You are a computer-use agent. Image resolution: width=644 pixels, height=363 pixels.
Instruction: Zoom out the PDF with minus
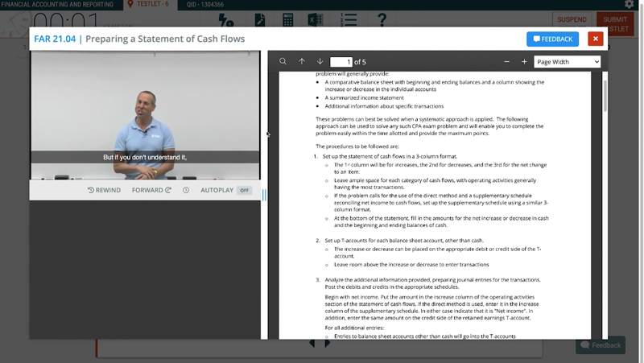[506, 62]
